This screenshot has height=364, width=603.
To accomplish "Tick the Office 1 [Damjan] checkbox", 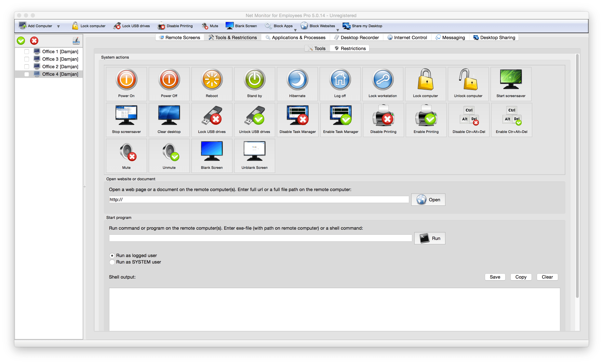I will [x=27, y=52].
